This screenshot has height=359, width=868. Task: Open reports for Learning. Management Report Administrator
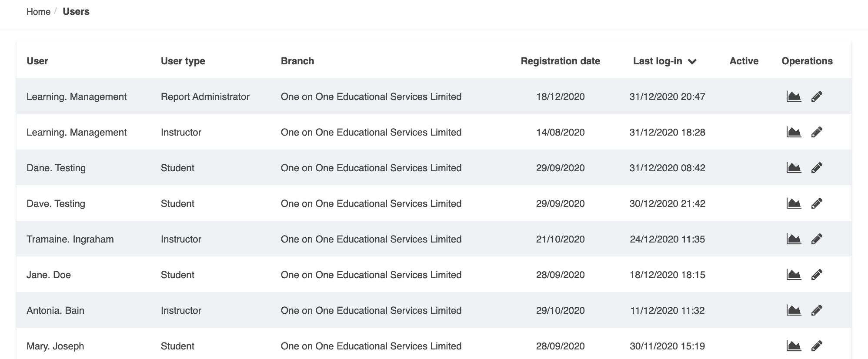tap(794, 96)
